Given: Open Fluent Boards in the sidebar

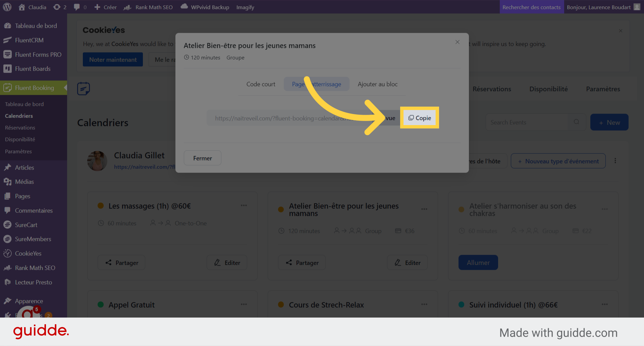Looking at the screenshot, I should pos(34,69).
